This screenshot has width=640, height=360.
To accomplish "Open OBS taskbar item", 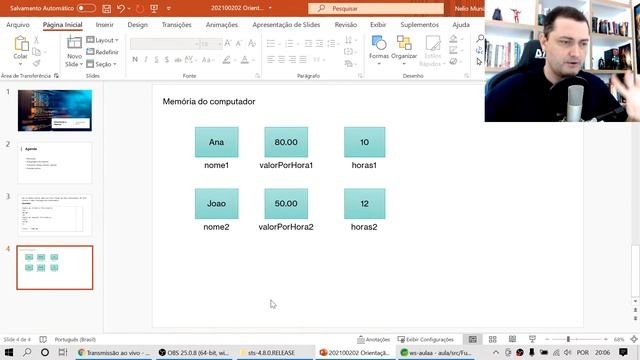I will [195, 353].
